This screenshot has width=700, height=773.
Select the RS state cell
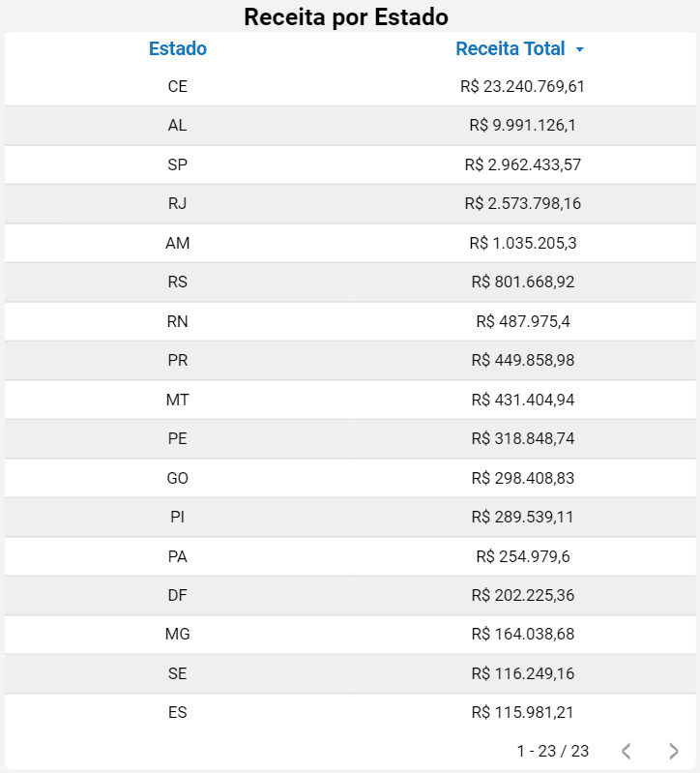pos(178,282)
